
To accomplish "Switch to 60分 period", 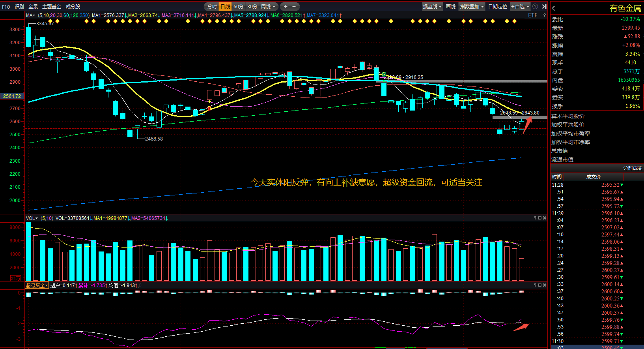I will click(239, 7).
